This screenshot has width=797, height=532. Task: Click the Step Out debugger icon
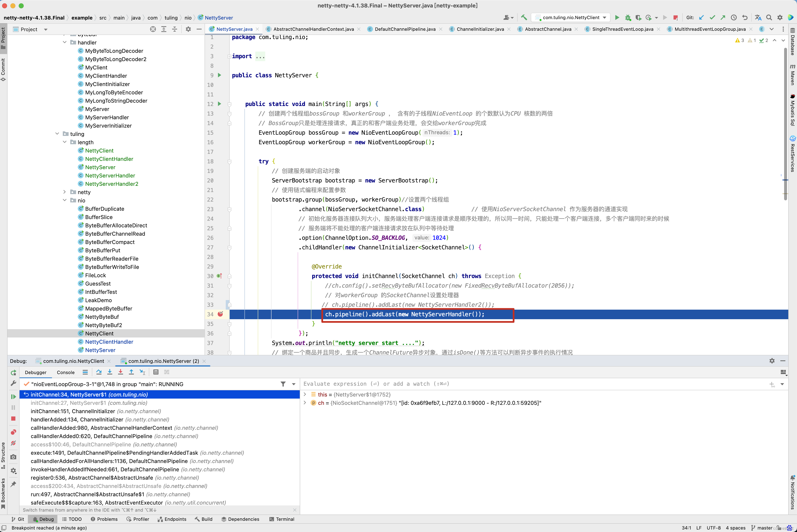[131, 372]
